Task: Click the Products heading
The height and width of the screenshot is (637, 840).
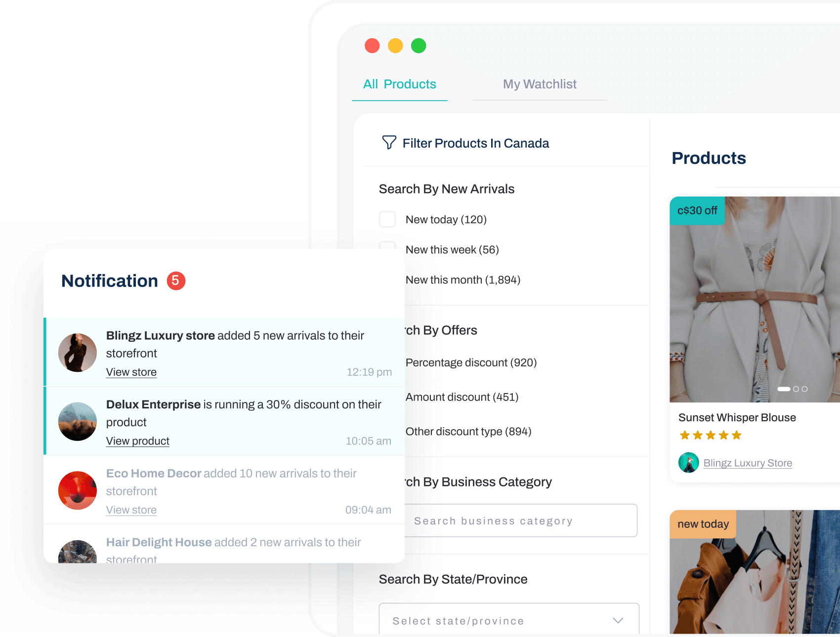Action: [x=709, y=158]
